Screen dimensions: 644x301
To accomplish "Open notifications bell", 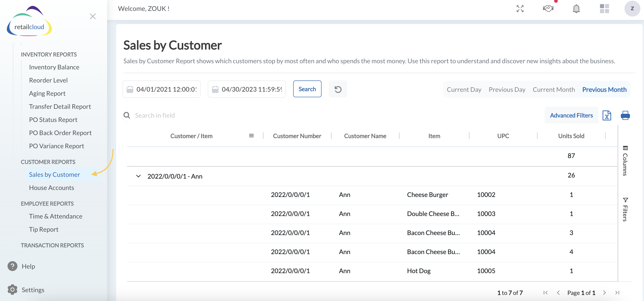I will (576, 9).
